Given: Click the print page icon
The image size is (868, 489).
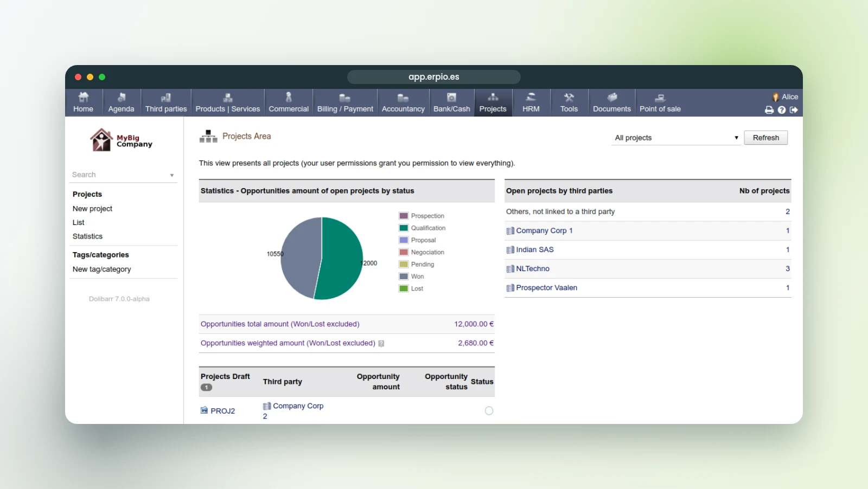Looking at the screenshot, I should 769,110.
